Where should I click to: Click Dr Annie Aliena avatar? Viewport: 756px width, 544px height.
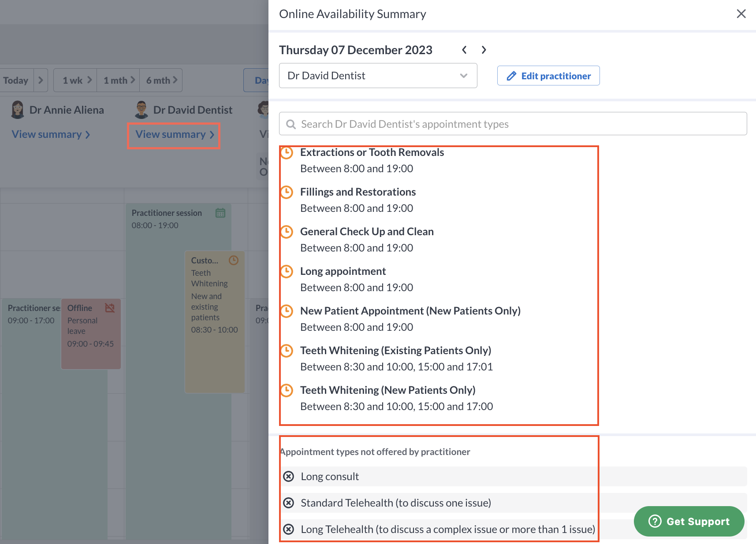click(18, 110)
